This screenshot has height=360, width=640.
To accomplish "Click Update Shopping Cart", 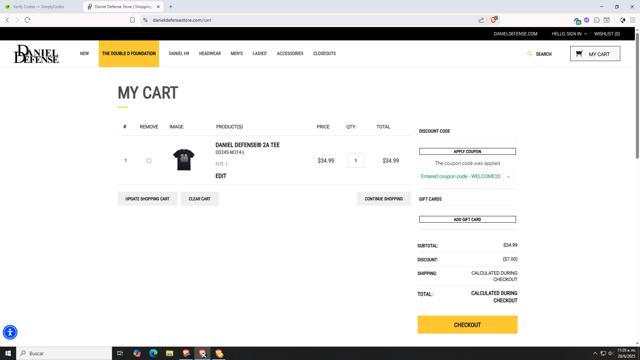I will point(147,199).
